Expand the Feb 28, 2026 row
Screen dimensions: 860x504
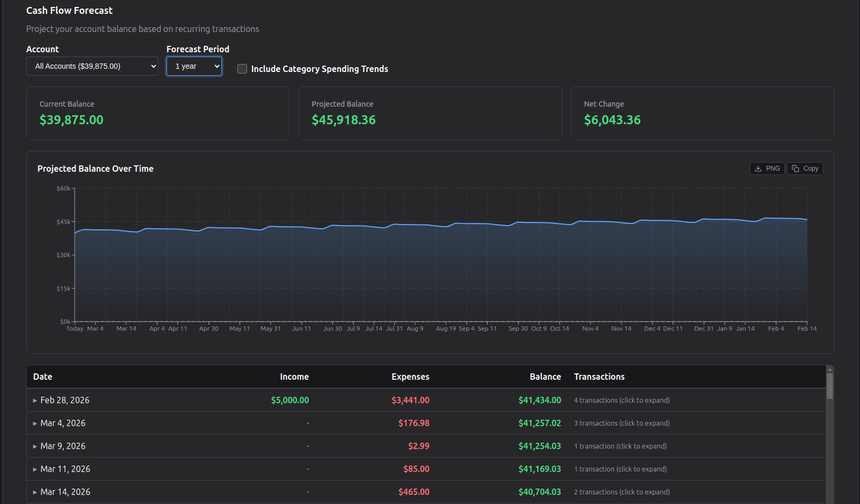pyautogui.click(x=65, y=400)
